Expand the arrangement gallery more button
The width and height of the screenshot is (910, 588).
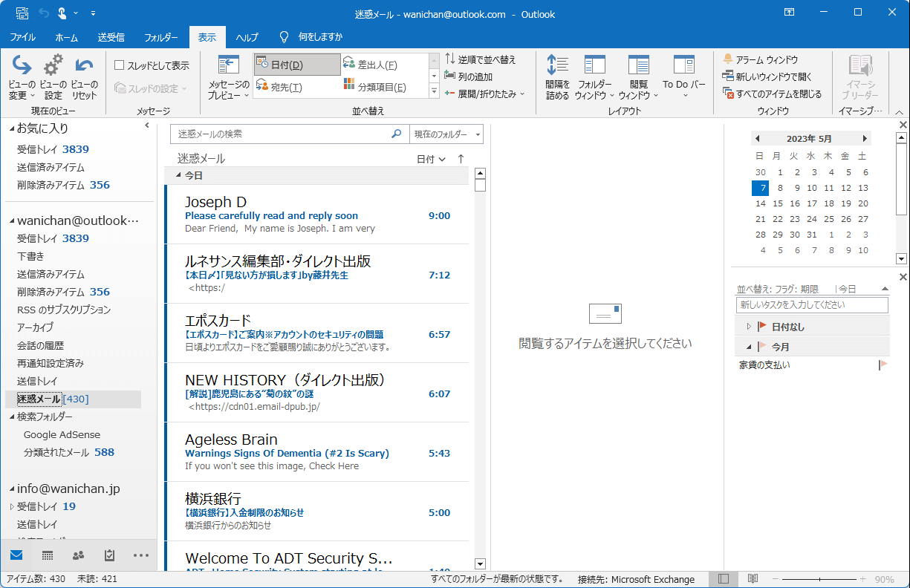click(434, 91)
